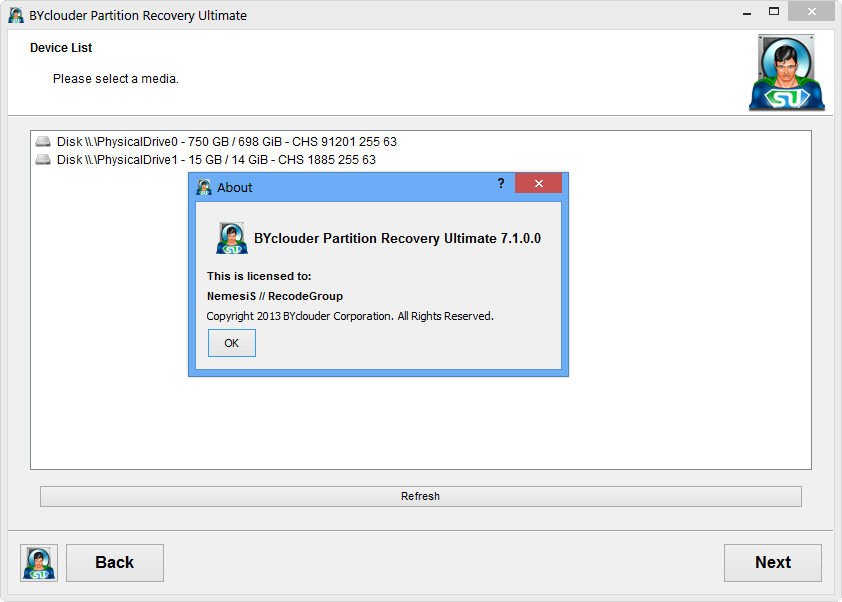Select Disk PhysicalDrive0 750 GB entry
This screenshot has height=602, width=842.
tap(227, 142)
